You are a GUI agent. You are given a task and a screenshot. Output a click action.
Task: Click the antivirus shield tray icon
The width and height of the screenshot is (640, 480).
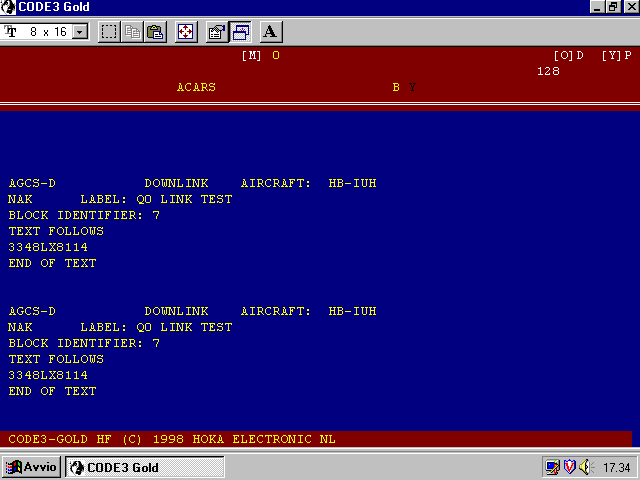pos(569,467)
